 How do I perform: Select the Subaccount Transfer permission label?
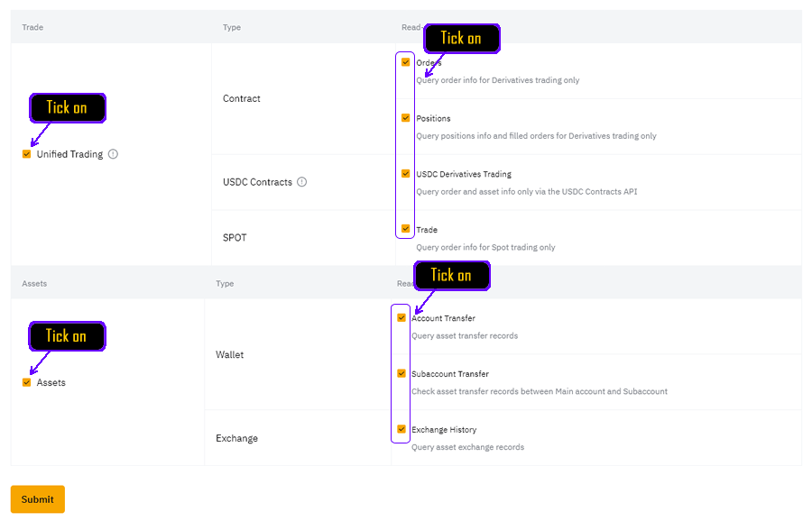click(x=452, y=373)
